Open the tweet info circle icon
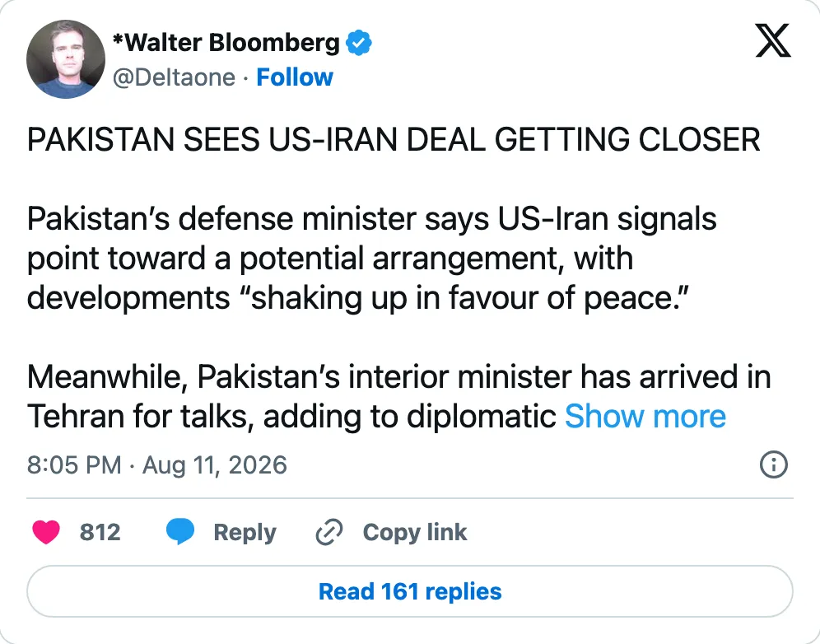820x644 pixels. coord(773,464)
